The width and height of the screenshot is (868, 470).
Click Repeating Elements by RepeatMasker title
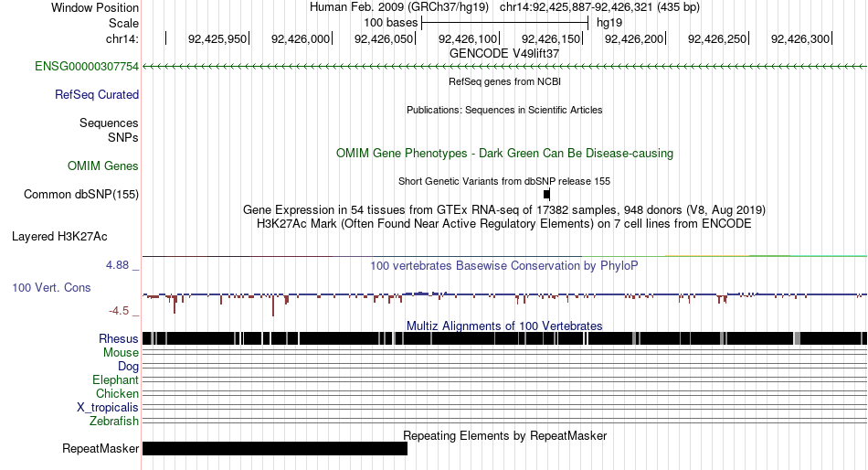[505, 435]
